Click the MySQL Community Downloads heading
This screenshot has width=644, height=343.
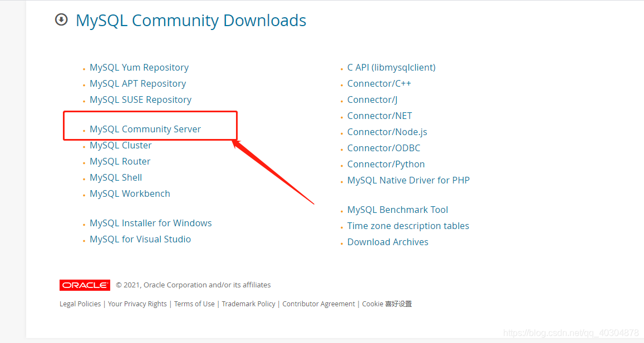[191, 21]
